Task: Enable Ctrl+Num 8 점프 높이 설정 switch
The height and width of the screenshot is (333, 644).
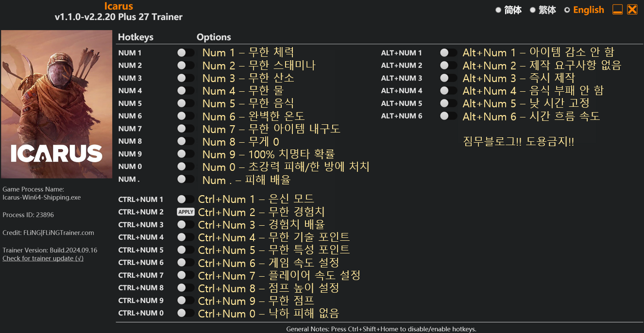Action: 186,287
